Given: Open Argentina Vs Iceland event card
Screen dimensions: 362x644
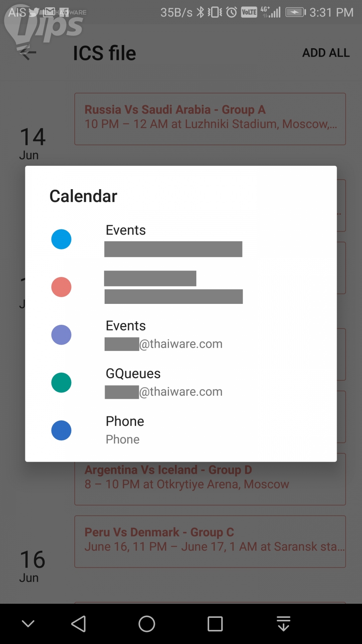Looking at the screenshot, I should [210, 482].
